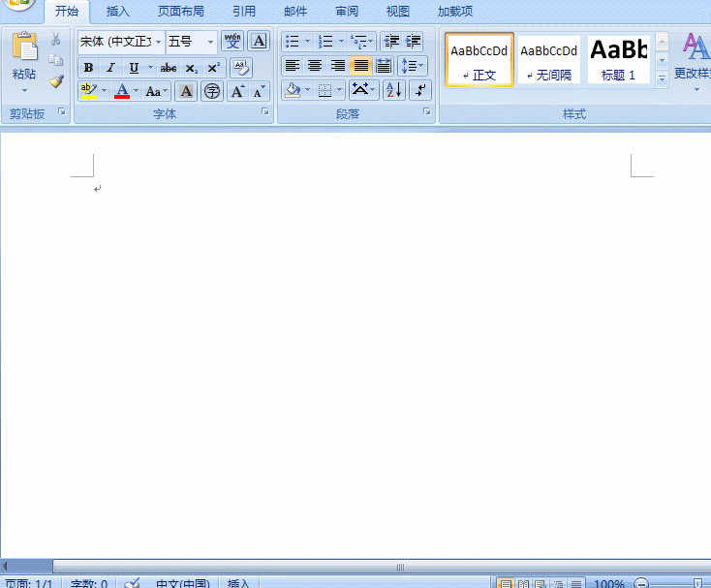
Task: Open the 审阅 tab
Action: 347,12
